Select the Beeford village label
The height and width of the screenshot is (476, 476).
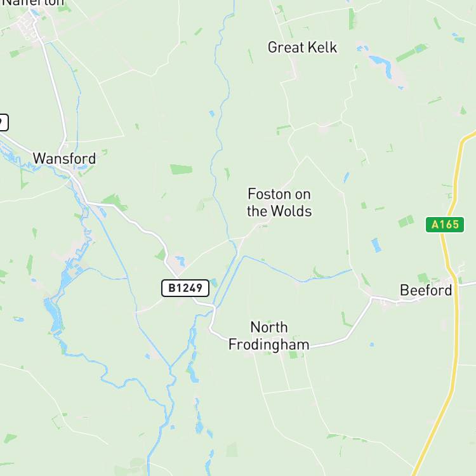[426, 290]
